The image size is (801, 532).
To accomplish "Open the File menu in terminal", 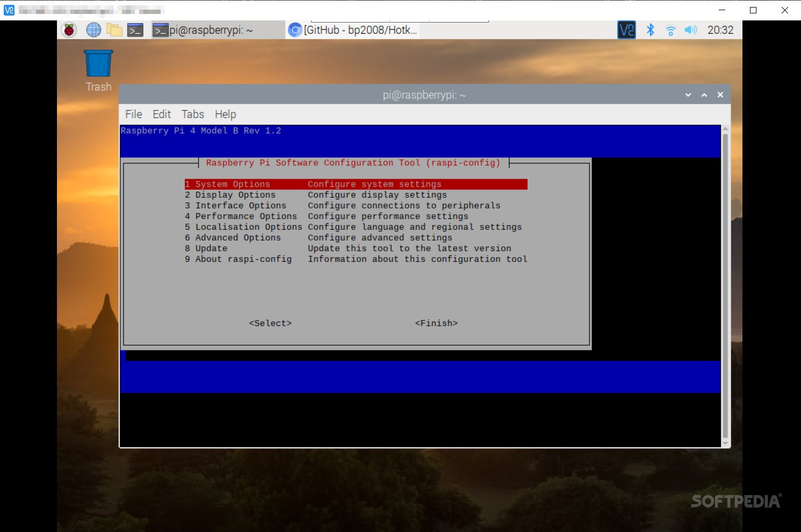I will (134, 114).
